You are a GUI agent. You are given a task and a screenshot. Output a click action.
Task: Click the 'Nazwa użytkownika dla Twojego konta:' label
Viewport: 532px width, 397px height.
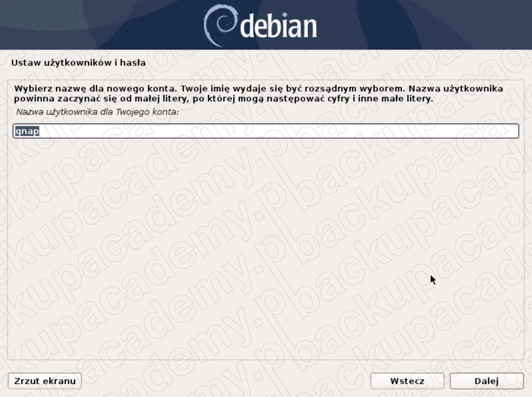point(97,112)
